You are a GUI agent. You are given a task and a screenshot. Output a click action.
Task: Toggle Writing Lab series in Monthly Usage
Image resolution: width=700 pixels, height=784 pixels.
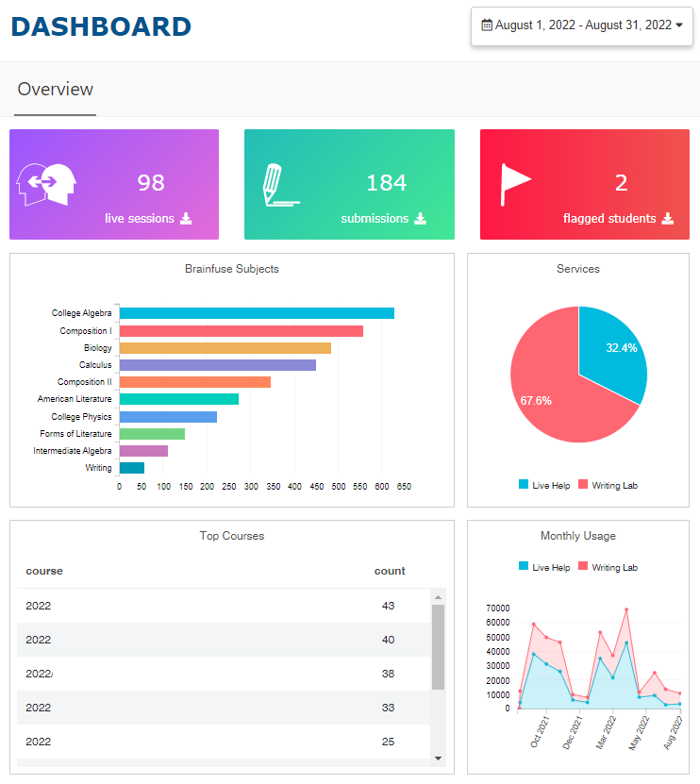click(x=608, y=568)
